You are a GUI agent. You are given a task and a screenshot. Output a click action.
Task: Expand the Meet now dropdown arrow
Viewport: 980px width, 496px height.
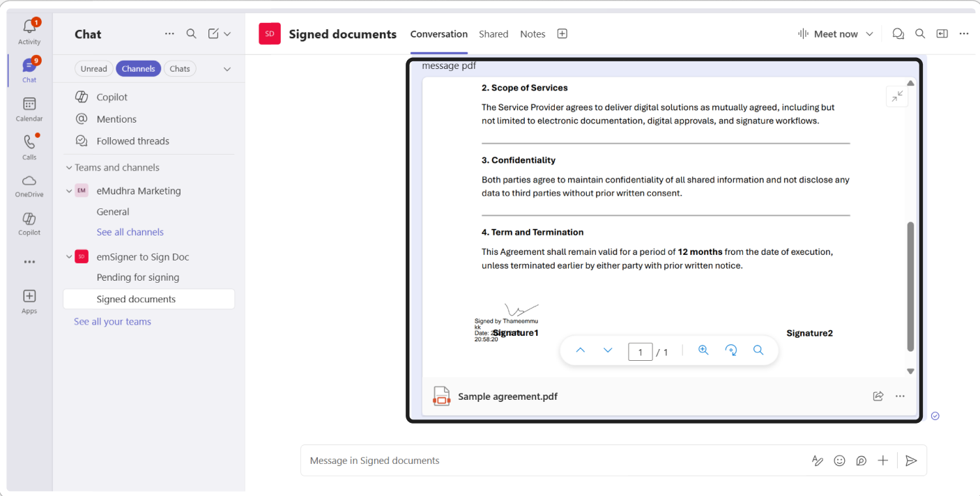869,34
